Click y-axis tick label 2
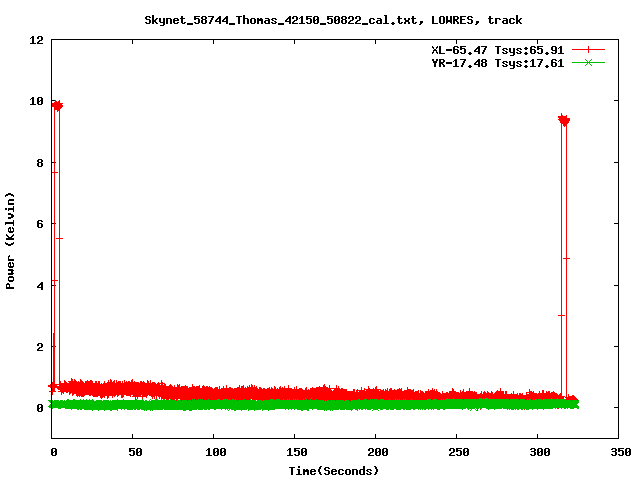 click(40, 347)
